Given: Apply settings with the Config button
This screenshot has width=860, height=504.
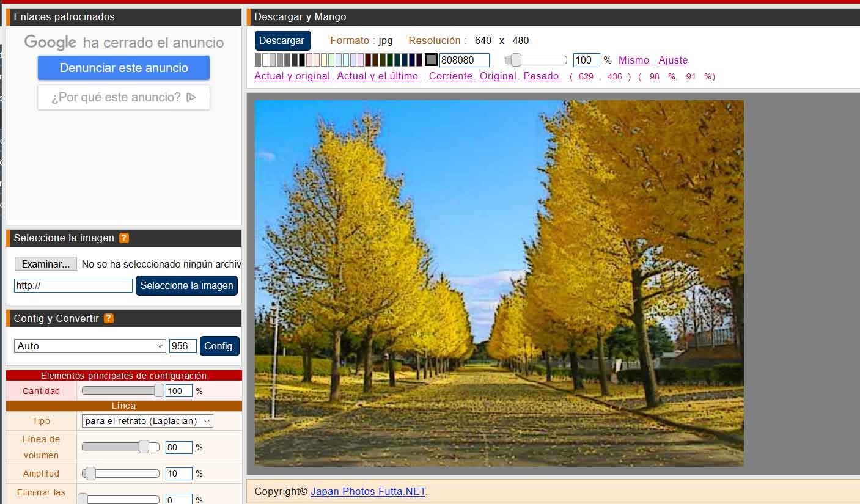Looking at the screenshot, I should pos(219,346).
